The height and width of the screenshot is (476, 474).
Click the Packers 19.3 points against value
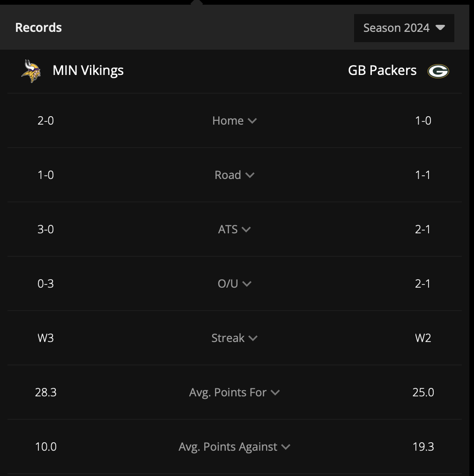click(x=423, y=447)
